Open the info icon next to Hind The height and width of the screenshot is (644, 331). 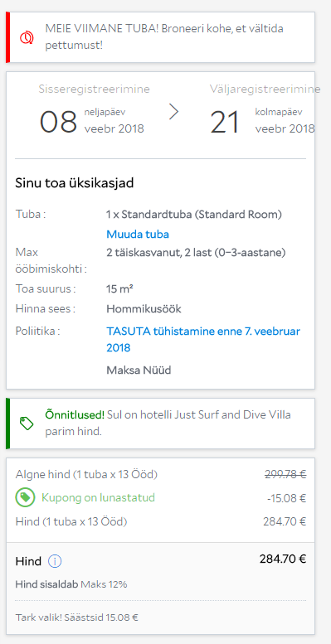click(55, 561)
